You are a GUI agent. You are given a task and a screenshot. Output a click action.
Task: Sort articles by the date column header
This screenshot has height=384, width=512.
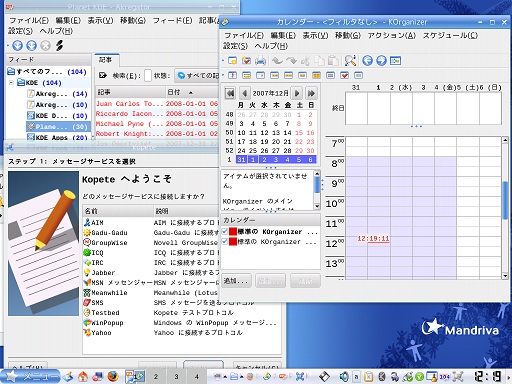[192, 92]
